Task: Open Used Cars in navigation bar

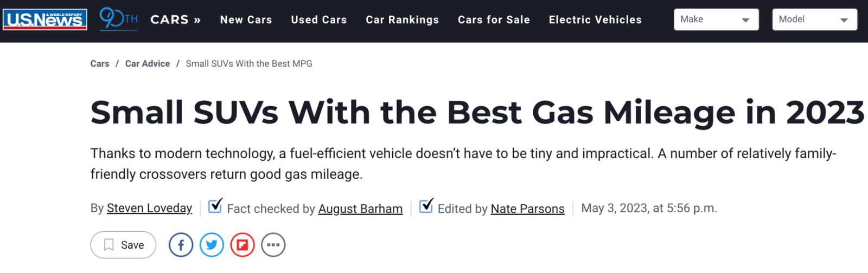Action: click(319, 20)
